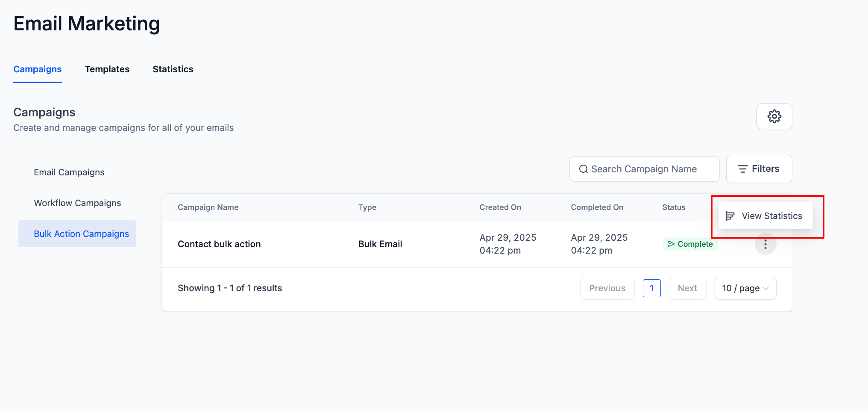
Task: Switch to the Templates tab
Action: point(107,69)
